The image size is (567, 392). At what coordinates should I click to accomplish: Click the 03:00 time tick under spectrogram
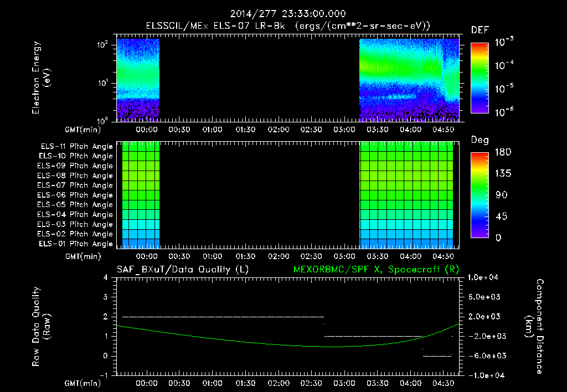pyautogui.click(x=344, y=130)
